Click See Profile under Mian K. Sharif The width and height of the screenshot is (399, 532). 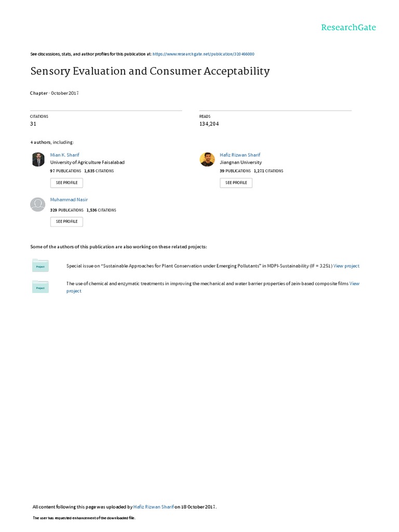pyautogui.click(x=66, y=183)
